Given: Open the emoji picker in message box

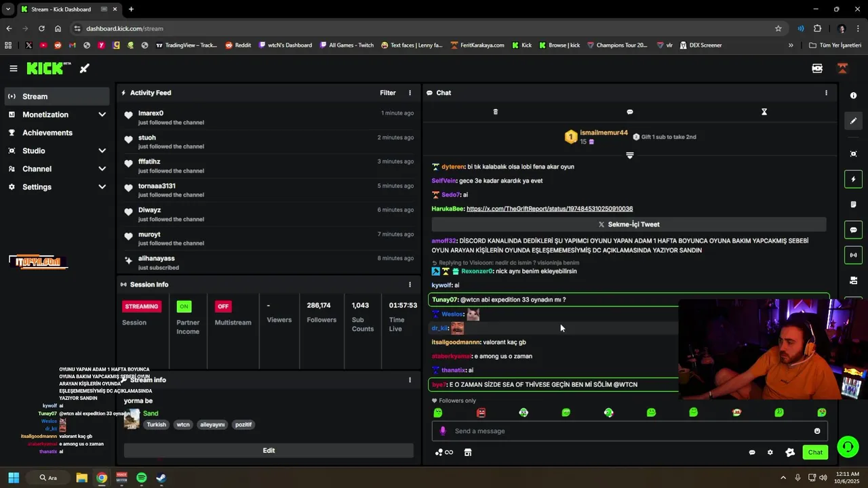Looking at the screenshot, I should tap(817, 431).
